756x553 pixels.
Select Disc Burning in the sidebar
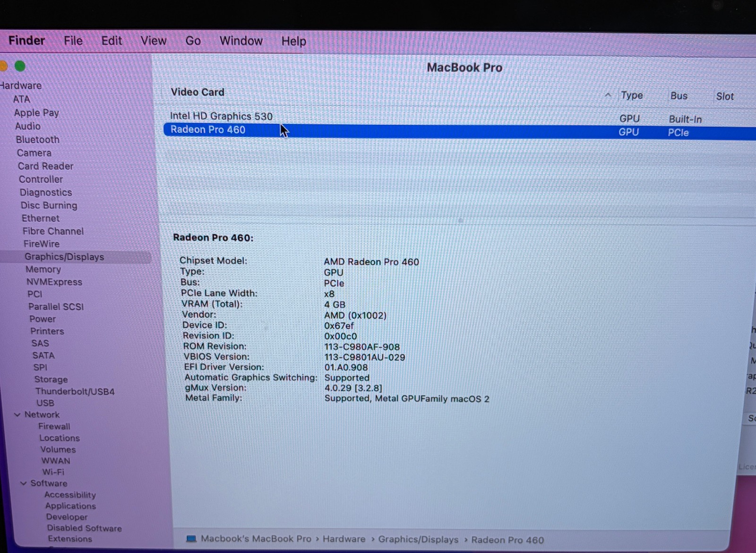coord(49,206)
